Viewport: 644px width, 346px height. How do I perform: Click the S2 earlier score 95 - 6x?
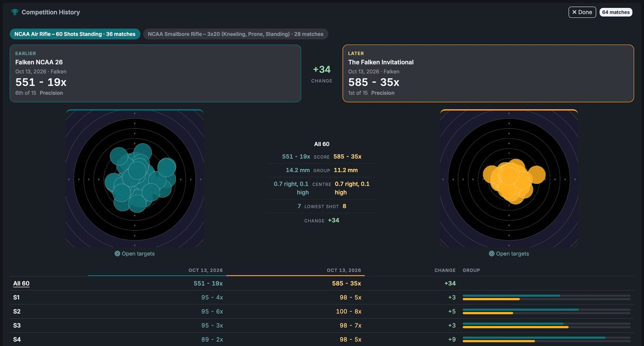tap(212, 311)
